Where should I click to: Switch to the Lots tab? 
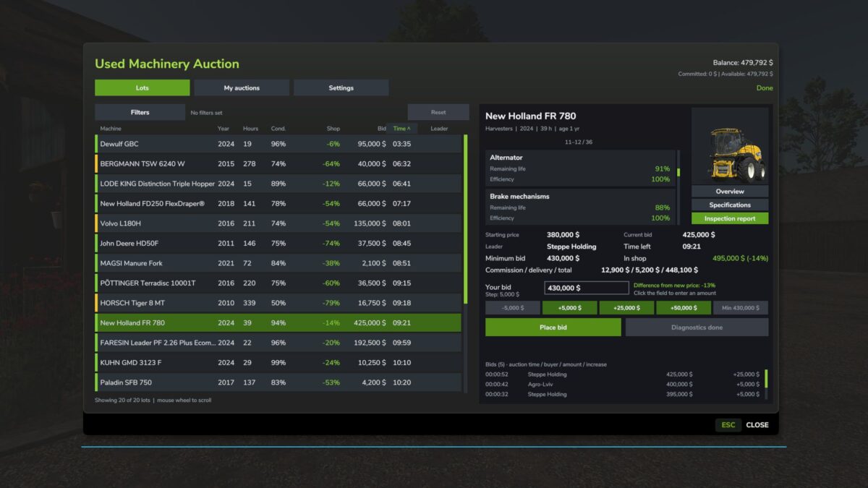click(x=142, y=87)
